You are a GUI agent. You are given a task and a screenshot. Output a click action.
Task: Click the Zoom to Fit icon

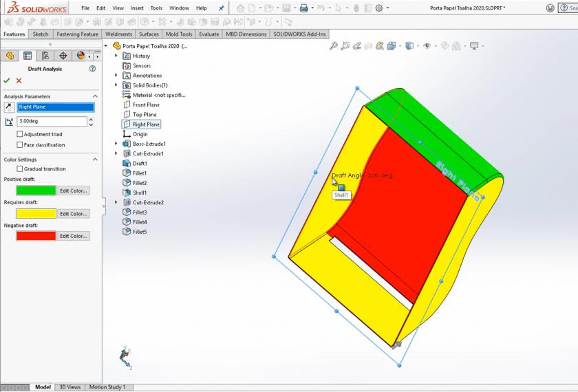point(334,46)
